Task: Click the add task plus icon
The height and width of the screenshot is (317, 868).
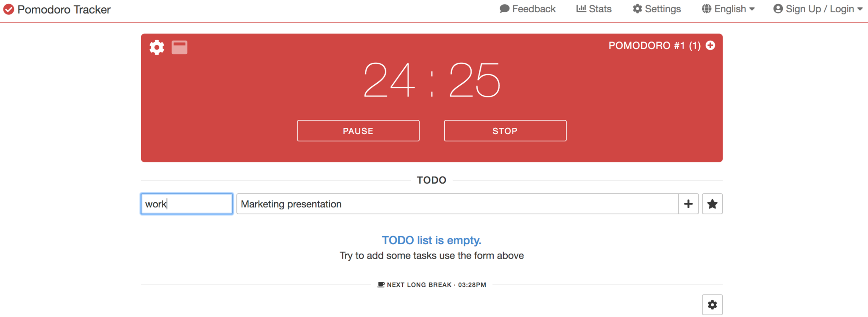Action: coord(688,204)
